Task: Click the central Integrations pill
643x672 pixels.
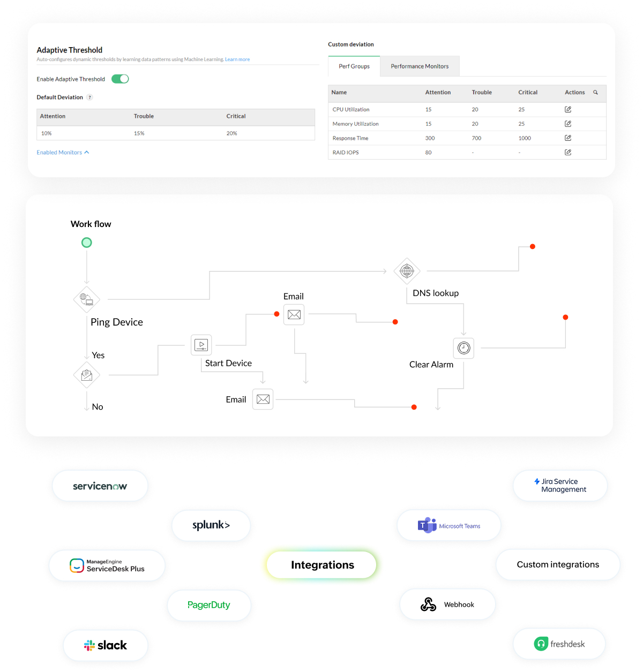Action: click(x=322, y=565)
